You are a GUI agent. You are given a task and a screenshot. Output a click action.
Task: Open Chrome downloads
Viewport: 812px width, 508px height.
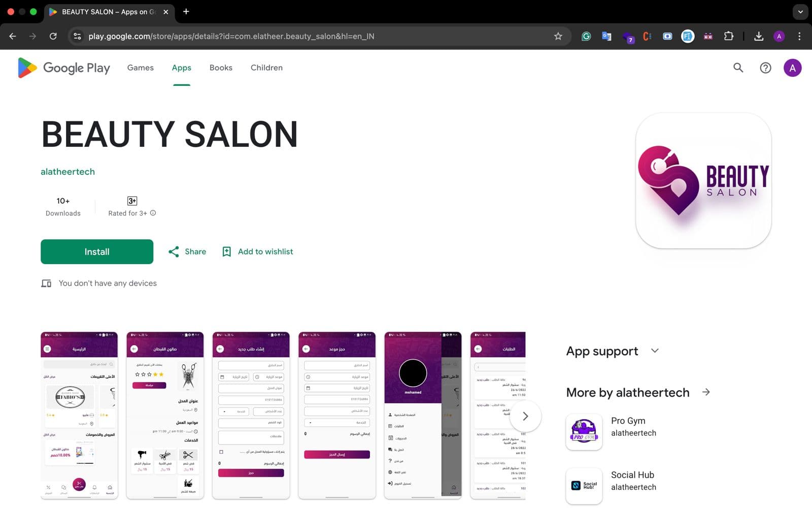pyautogui.click(x=759, y=36)
